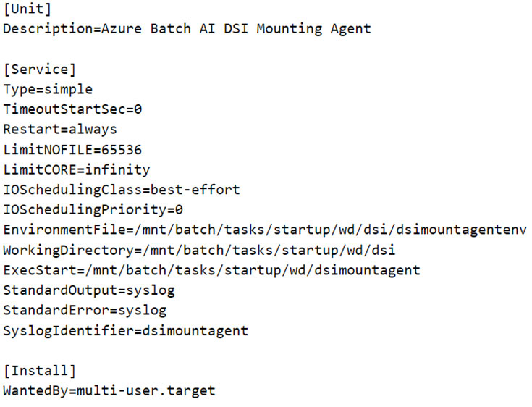Viewport: 532px width, 407px height.
Task: Click the WorkingDirectory path line
Action: (x=199, y=251)
